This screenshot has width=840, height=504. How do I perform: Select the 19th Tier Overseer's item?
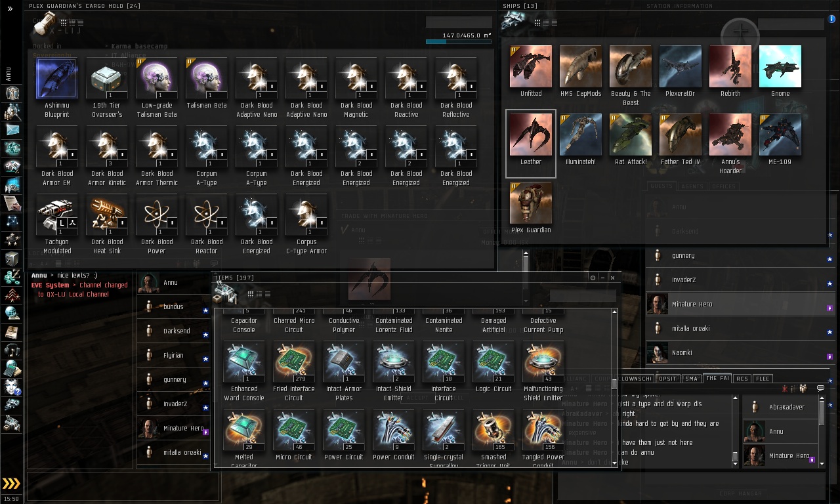[x=107, y=79]
